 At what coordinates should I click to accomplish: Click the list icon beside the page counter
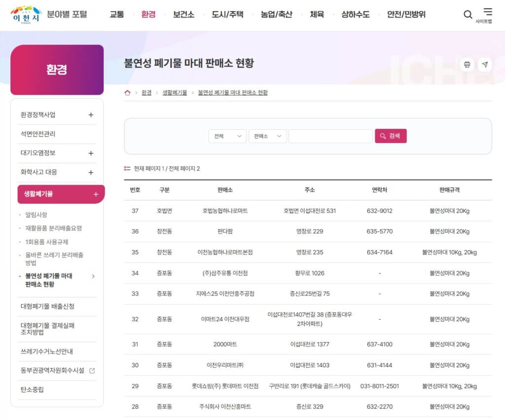pos(127,167)
